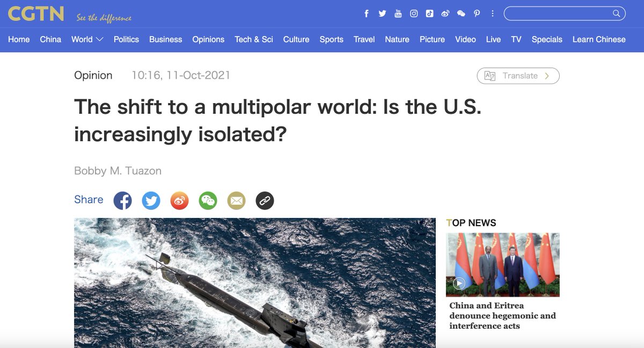
Task: Expand the World menu dropdown
Action: [x=87, y=39]
